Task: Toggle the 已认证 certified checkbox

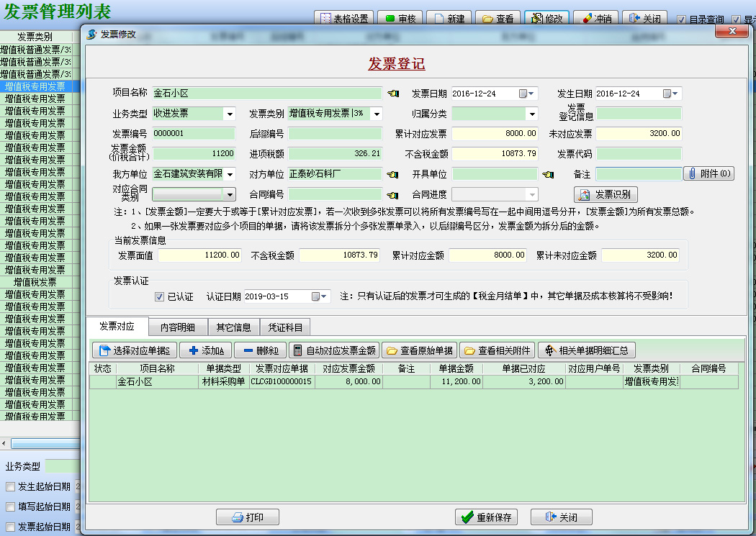Action: point(159,296)
